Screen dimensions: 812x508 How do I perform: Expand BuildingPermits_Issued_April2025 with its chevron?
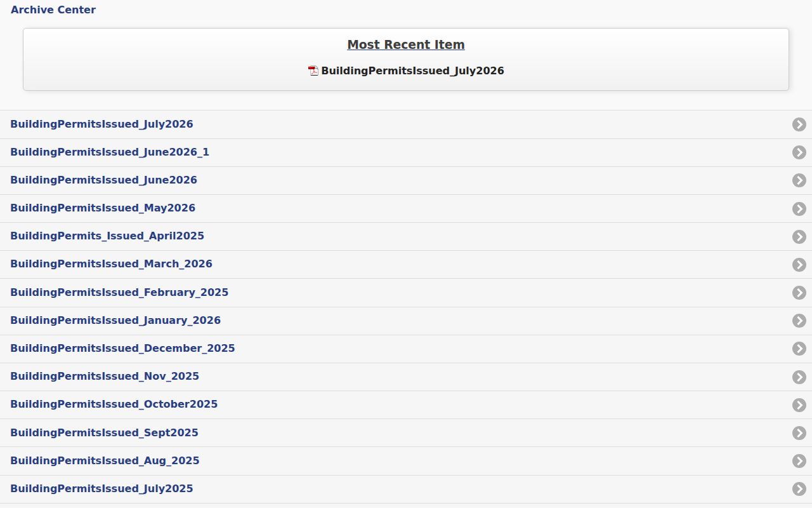click(x=799, y=236)
